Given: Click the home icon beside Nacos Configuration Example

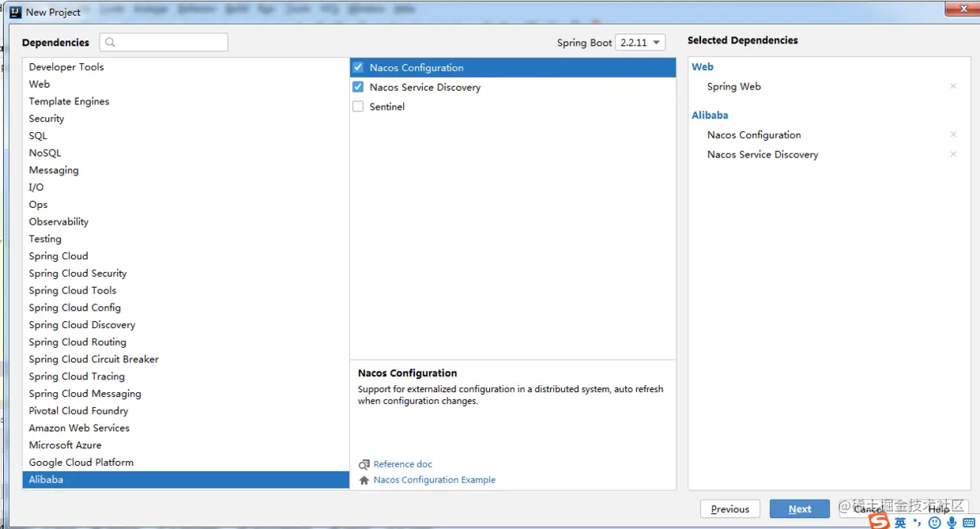Looking at the screenshot, I should click(x=364, y=480).
